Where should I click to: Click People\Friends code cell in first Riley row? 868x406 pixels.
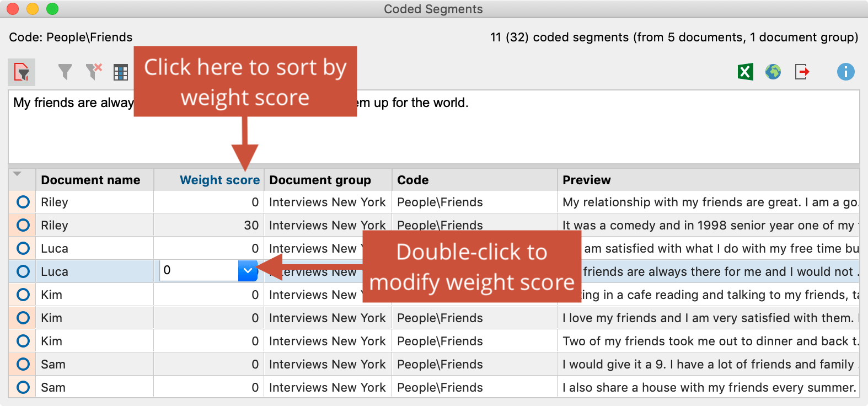tap(474, 202)
